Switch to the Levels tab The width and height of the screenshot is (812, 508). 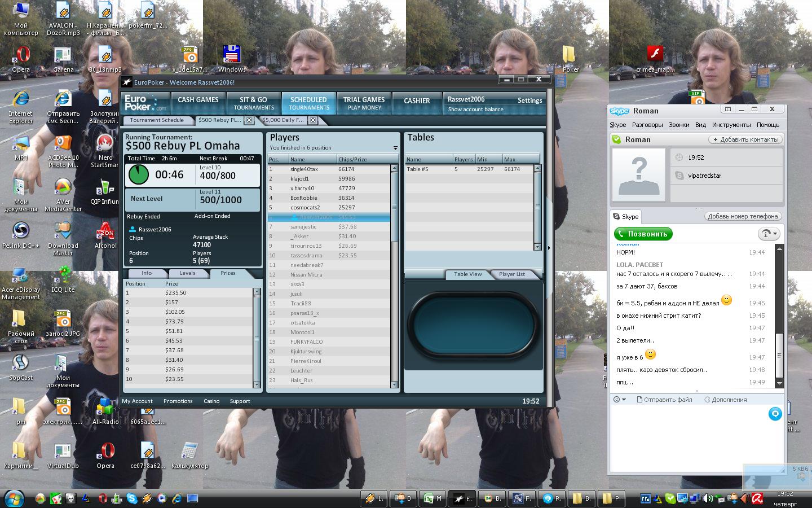tap(187, 273)
